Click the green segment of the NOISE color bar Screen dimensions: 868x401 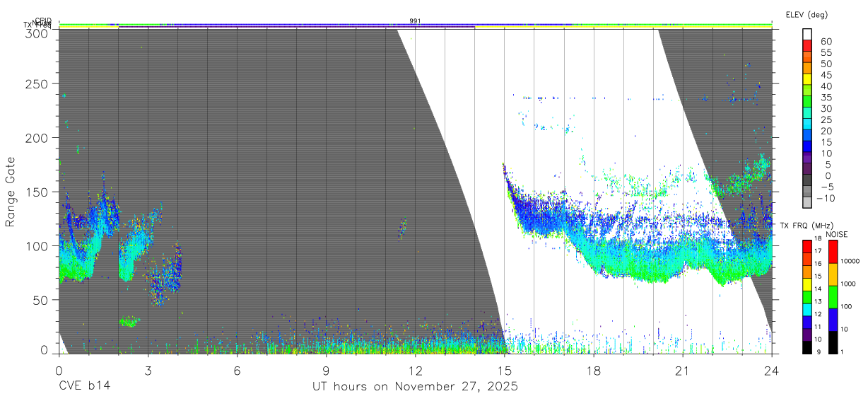833,297
